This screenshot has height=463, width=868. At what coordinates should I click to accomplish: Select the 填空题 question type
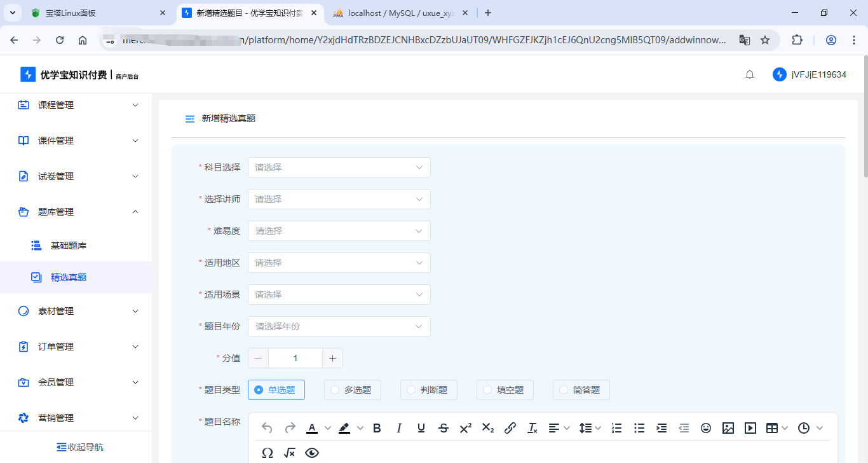tap(505, 390)
